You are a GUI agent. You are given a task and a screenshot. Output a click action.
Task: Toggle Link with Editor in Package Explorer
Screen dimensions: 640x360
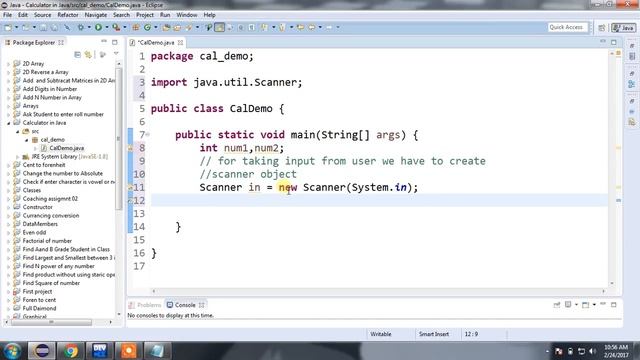click(88, 54)
